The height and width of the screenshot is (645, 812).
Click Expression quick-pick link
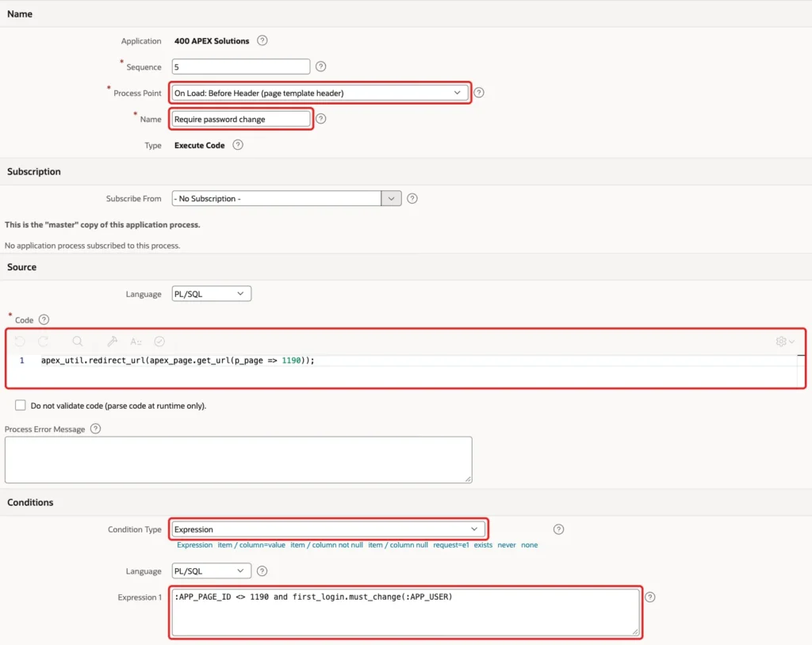(195, 545)
